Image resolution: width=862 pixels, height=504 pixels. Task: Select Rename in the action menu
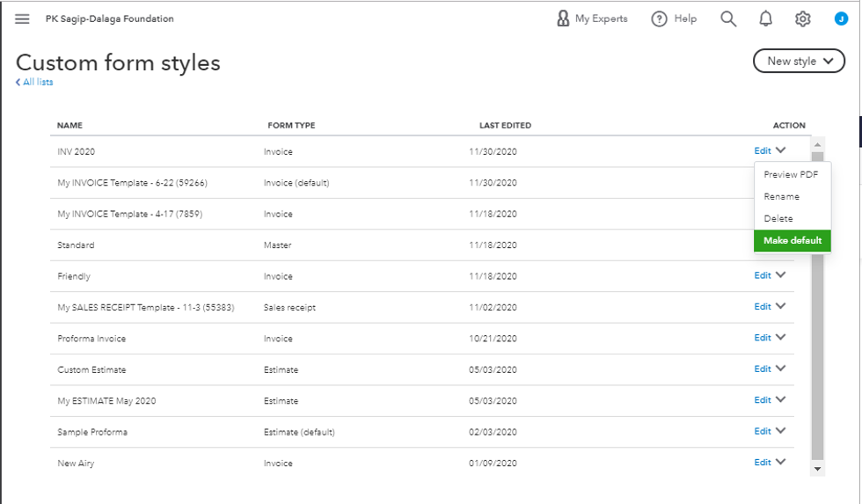click(x=781, y=196)
